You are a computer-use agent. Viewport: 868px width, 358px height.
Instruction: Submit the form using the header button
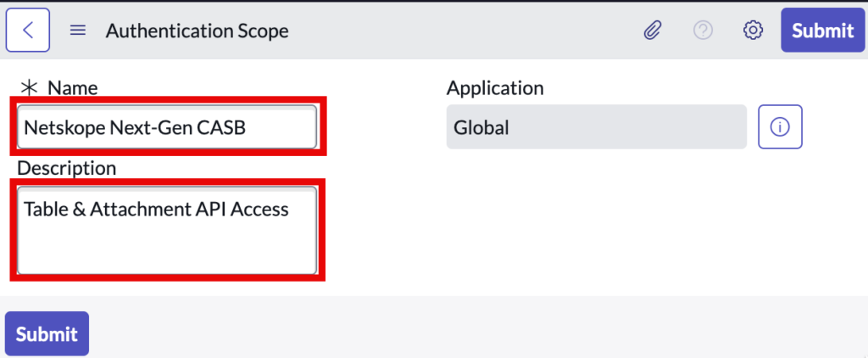(x=822, y=31)
